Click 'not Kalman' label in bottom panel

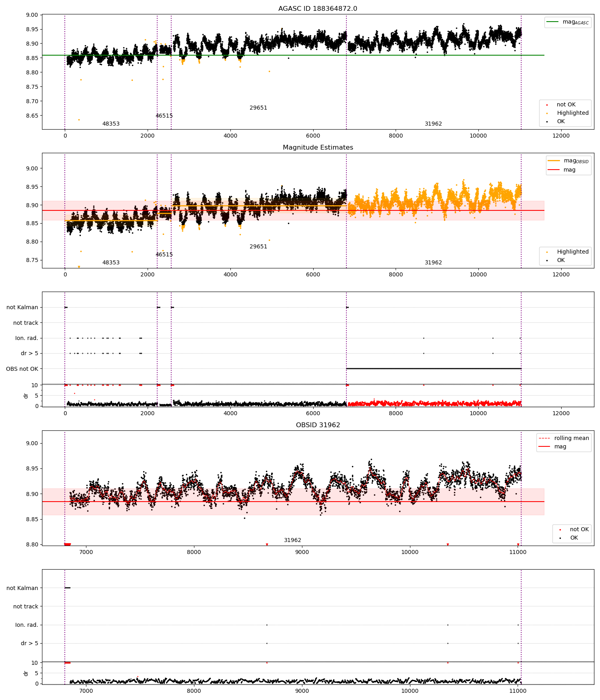point(22,588)
